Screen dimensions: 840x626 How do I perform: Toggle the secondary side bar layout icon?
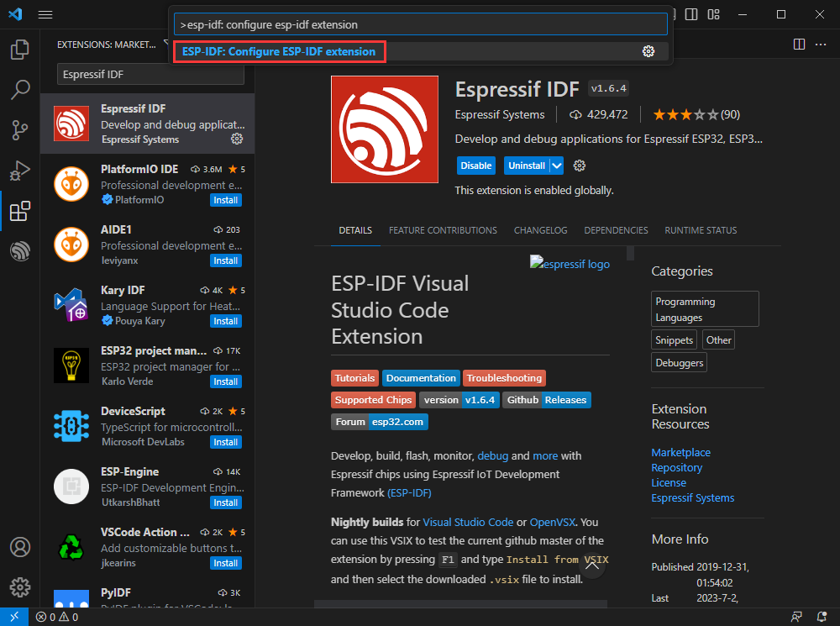(691, 14)
